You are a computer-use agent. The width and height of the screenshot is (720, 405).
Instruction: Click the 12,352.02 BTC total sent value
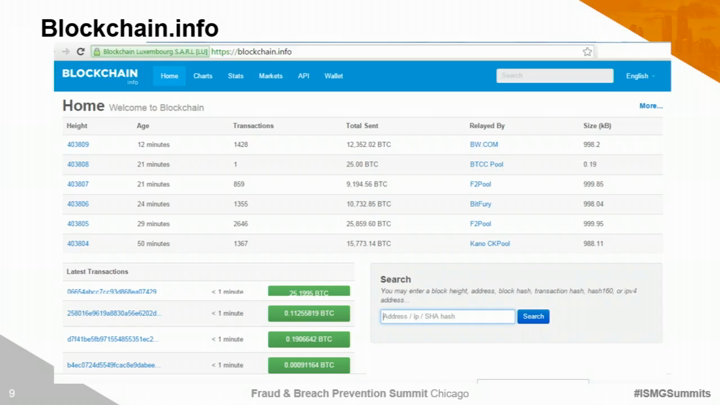369,144
